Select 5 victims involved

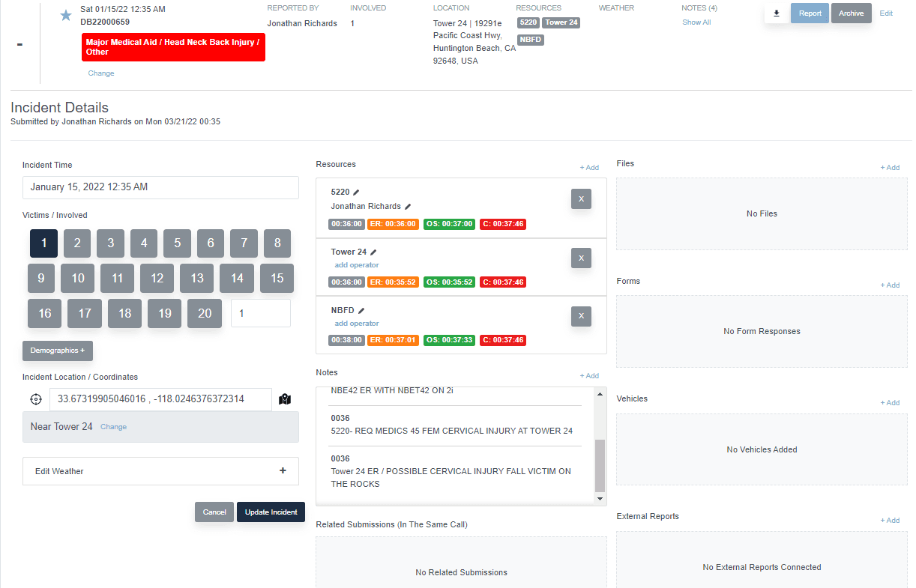pyautogui.click(x=177, y=243)
